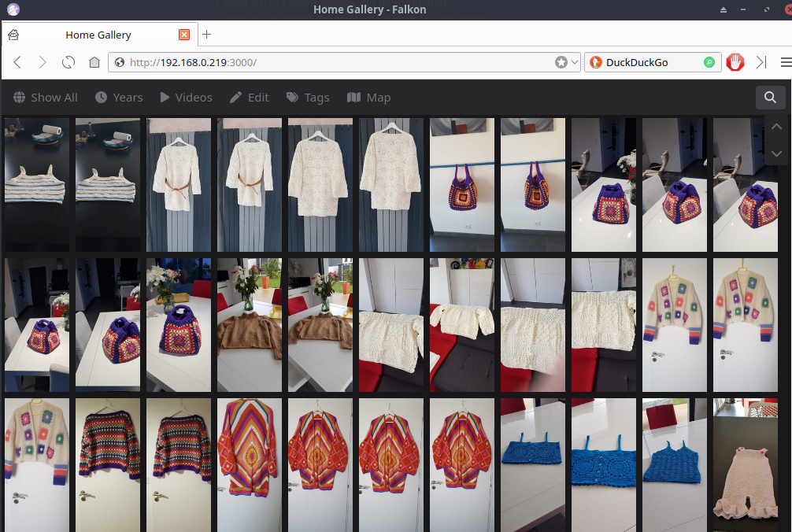This screenshot has width=792, height=532.
Task: Reload the page with the refresh icon
Action: pyautogui.click(x=68, y=62)
